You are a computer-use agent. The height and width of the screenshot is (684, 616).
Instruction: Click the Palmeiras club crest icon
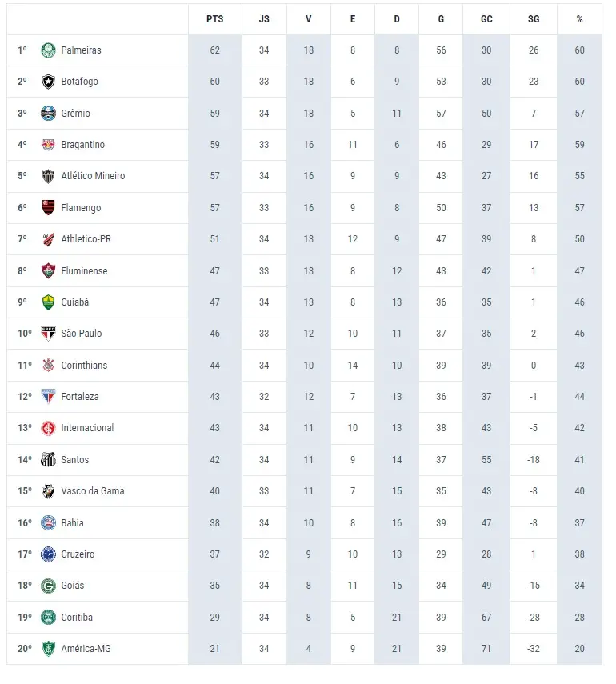48,50
